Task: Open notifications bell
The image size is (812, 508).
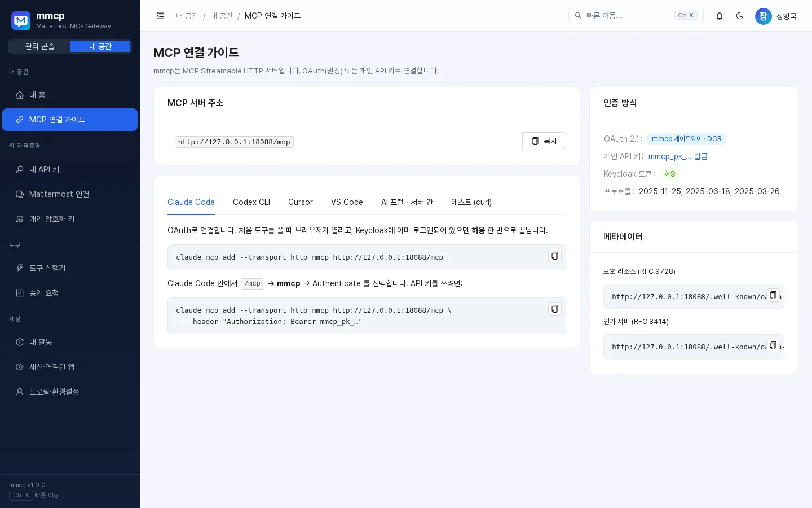Action: pyautogui.click(x=720, y=16)
